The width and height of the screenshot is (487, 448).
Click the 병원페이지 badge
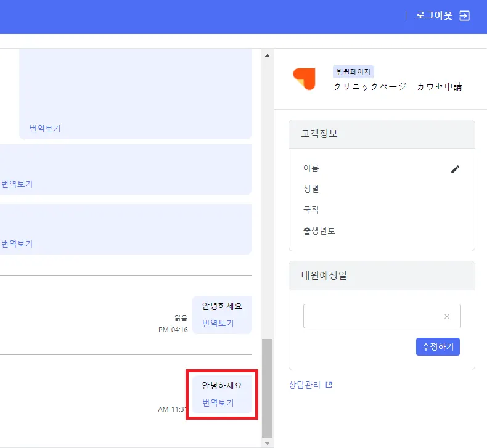point(353,71)
